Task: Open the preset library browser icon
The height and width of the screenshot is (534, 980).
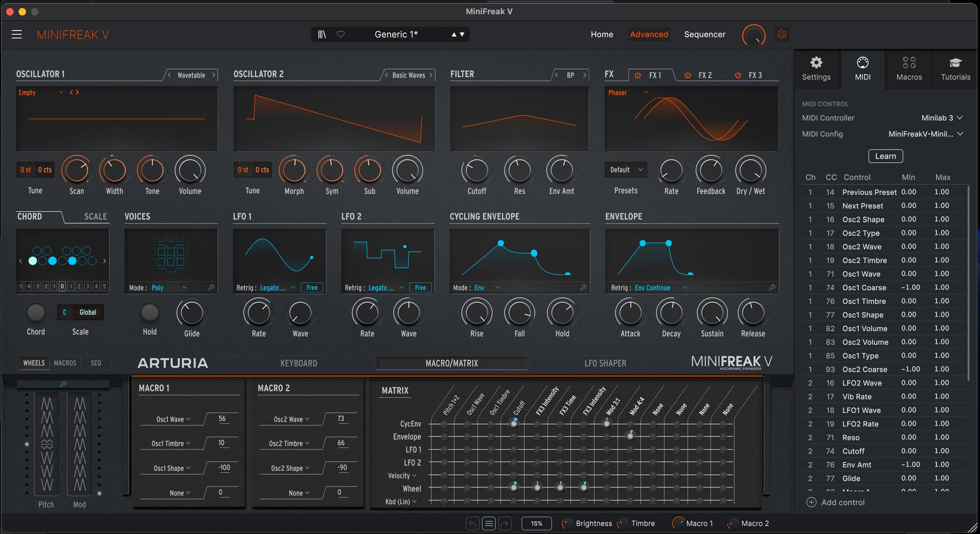Action: point(322,34)
